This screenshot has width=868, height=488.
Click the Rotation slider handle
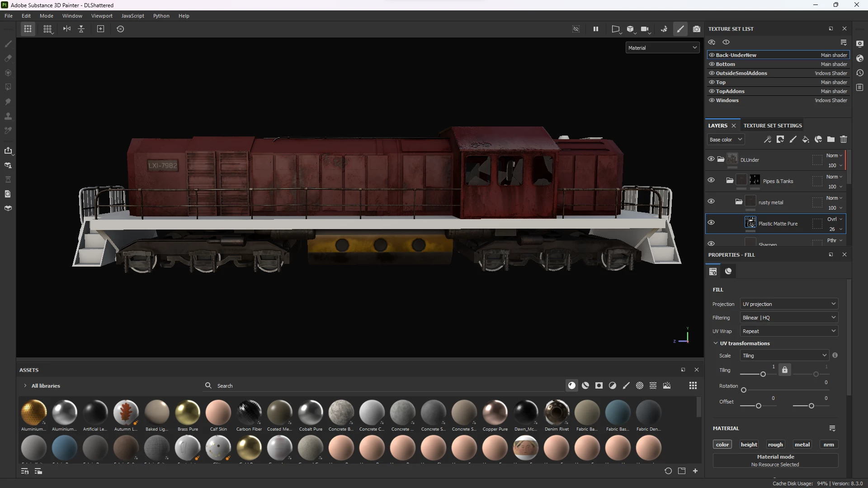click(744, 390)
